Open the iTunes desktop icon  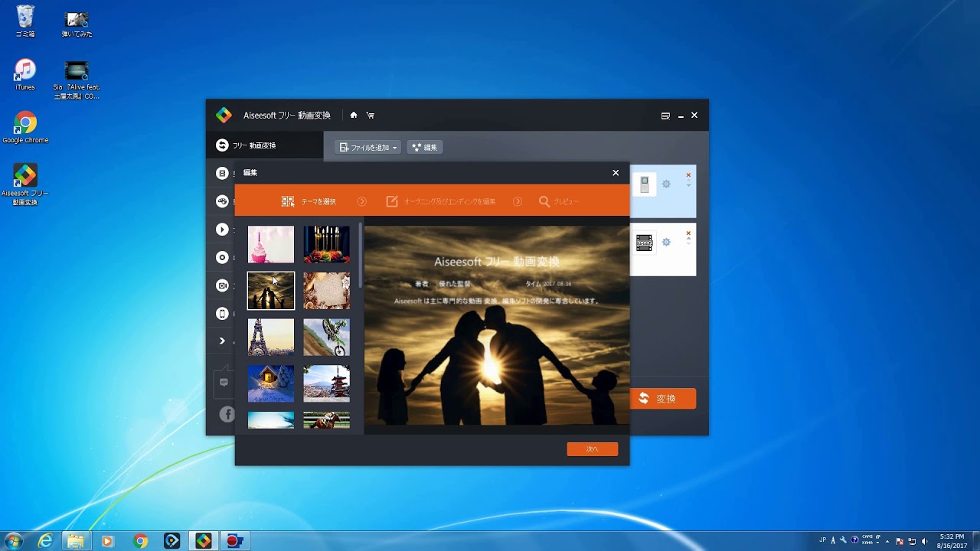point(25,74)
